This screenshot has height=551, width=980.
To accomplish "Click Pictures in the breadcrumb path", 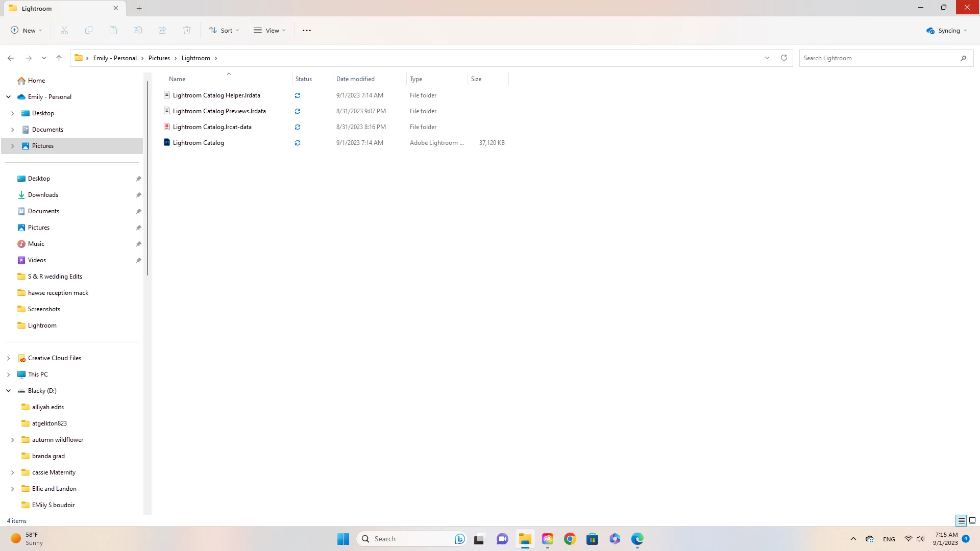I will tap(159, 58).
